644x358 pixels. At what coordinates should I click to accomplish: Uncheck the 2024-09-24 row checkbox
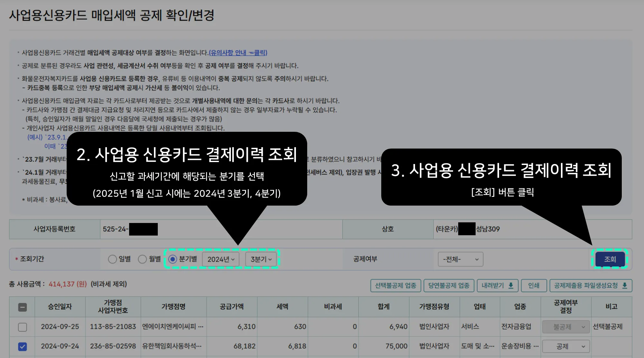pyautogui.click(x=23, y=346)
